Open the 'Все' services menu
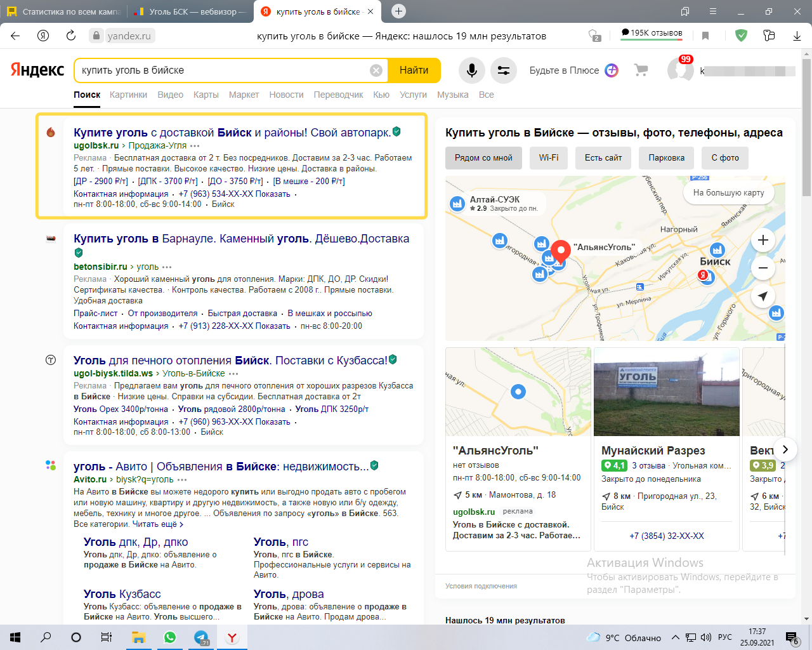 coord(487,95)
